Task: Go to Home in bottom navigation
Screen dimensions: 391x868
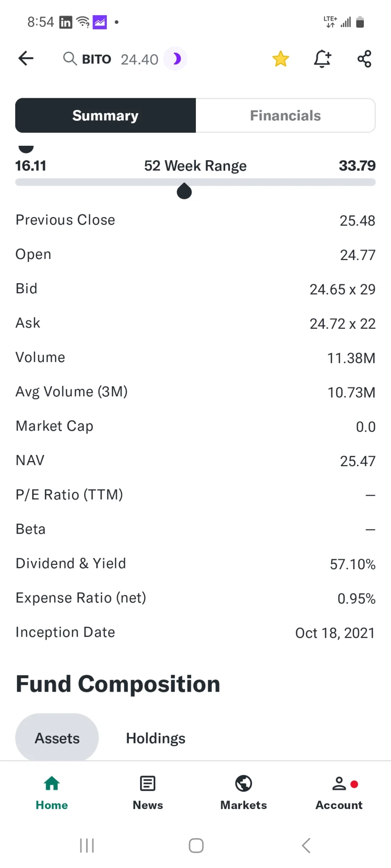Action: (52, 793)
